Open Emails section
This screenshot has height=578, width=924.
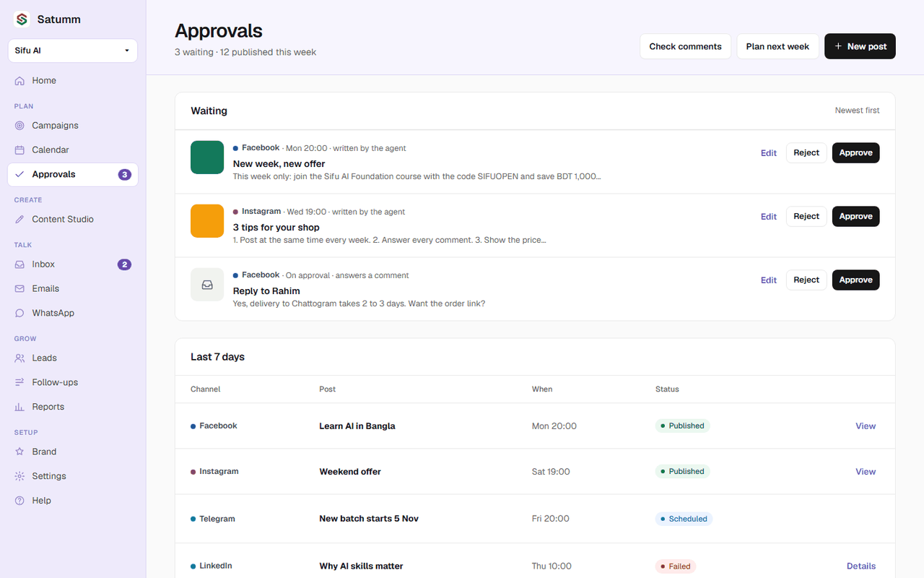(73, 289)
